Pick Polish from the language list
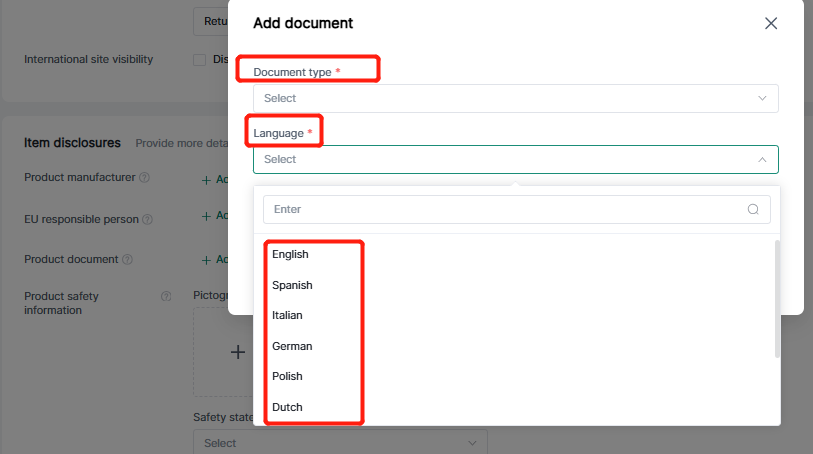813x454 pixels. click(287, 377)
